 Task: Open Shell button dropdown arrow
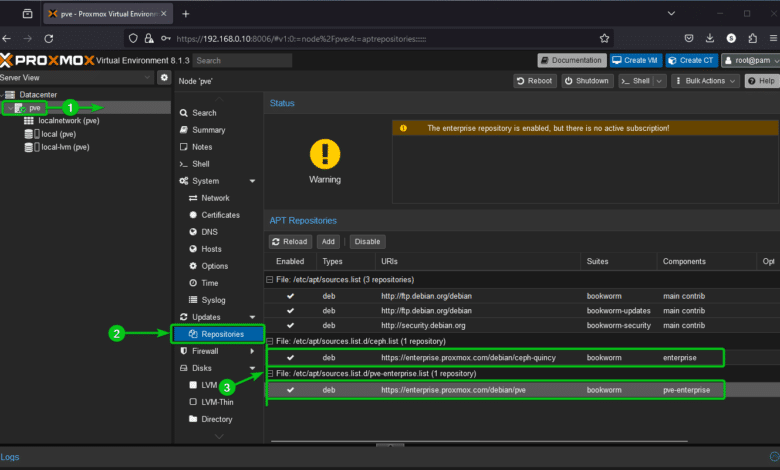click(x=659, y=81)
